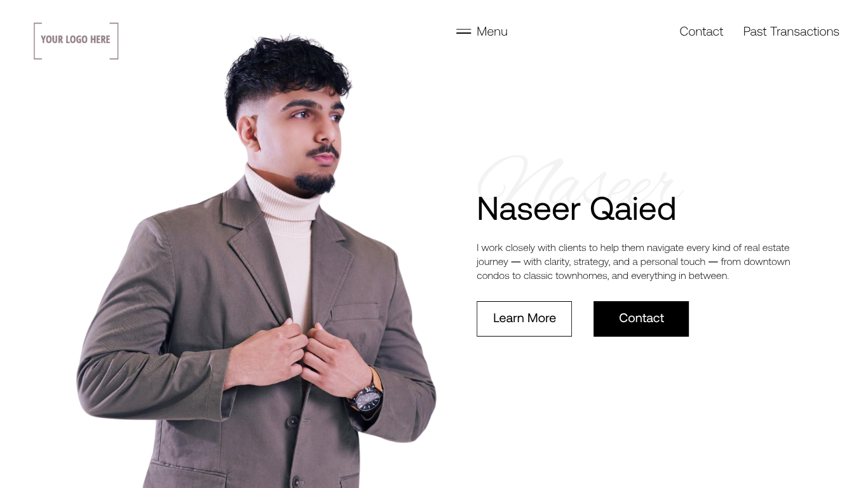
Task: Click the YOUR LOGO HERE placeholder logo
Action: point(76,41)
